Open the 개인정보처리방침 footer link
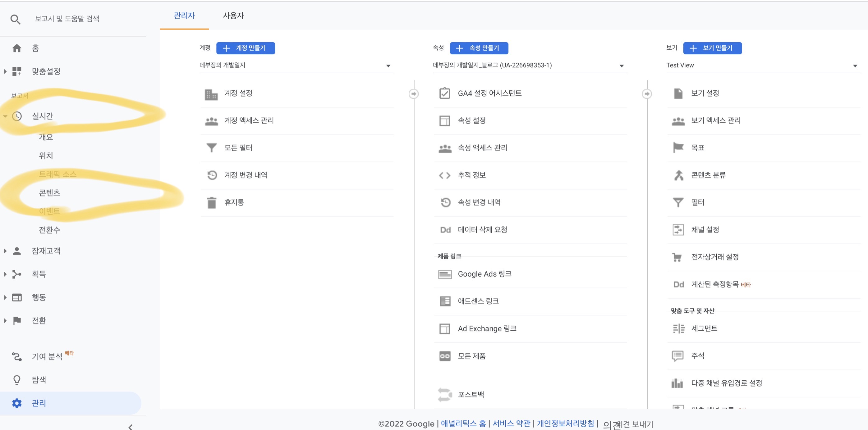 565,423
